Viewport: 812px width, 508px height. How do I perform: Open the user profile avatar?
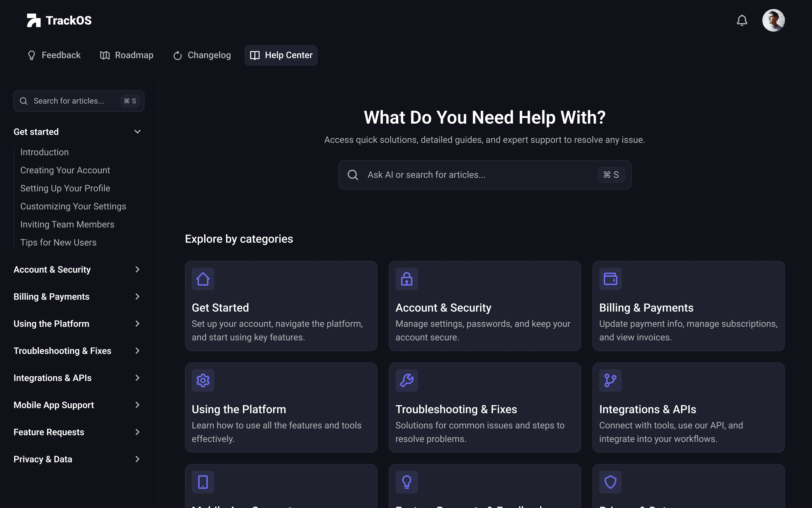pos(773,20)
